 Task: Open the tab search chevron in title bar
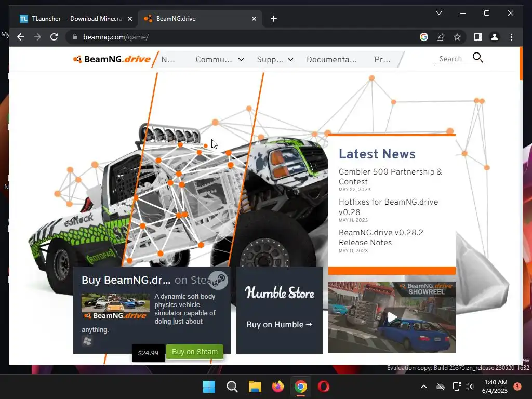click(x=438, y=13)
